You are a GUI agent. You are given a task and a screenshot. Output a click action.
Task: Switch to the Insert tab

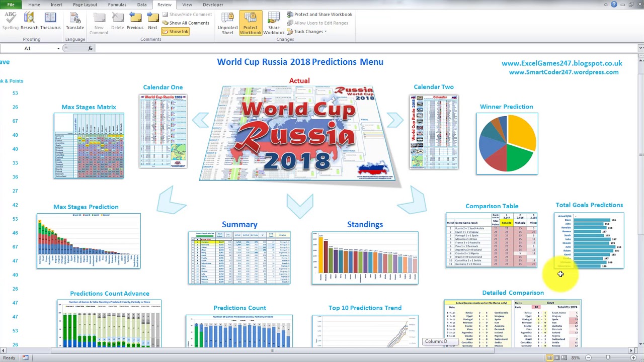click(56, 5)
